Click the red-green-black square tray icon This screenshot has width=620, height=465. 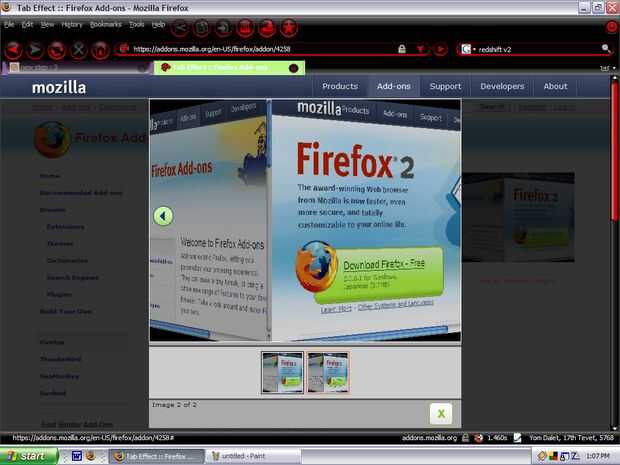click(x=553, y=456)
